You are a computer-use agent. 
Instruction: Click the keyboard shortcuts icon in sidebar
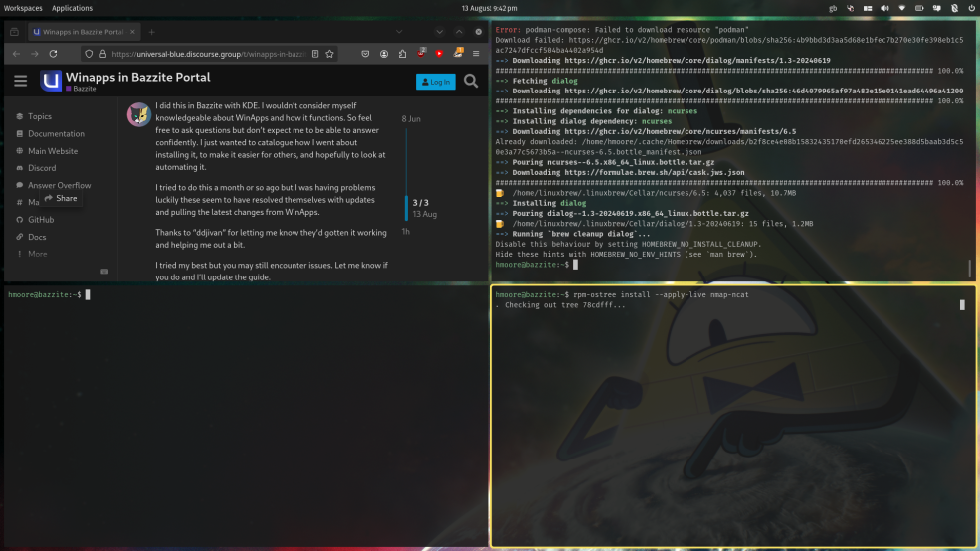click(x=104, y=272)
